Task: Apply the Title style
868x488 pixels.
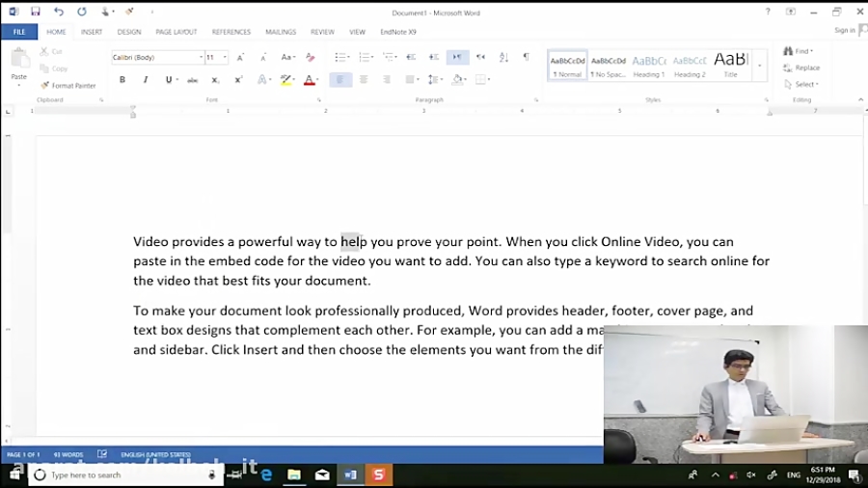Action: tap(731, 66)
